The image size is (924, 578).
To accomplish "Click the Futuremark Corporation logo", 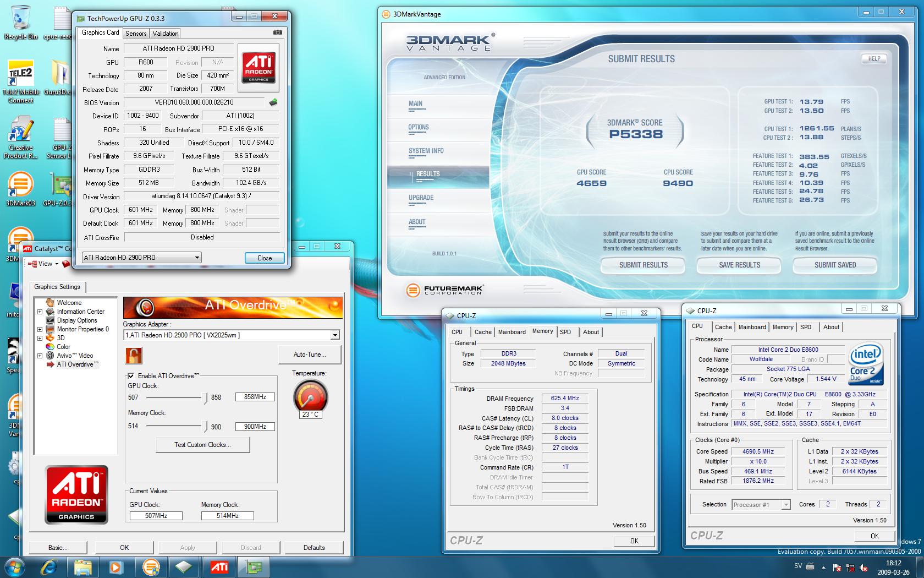I will click(x=444, y=290).
